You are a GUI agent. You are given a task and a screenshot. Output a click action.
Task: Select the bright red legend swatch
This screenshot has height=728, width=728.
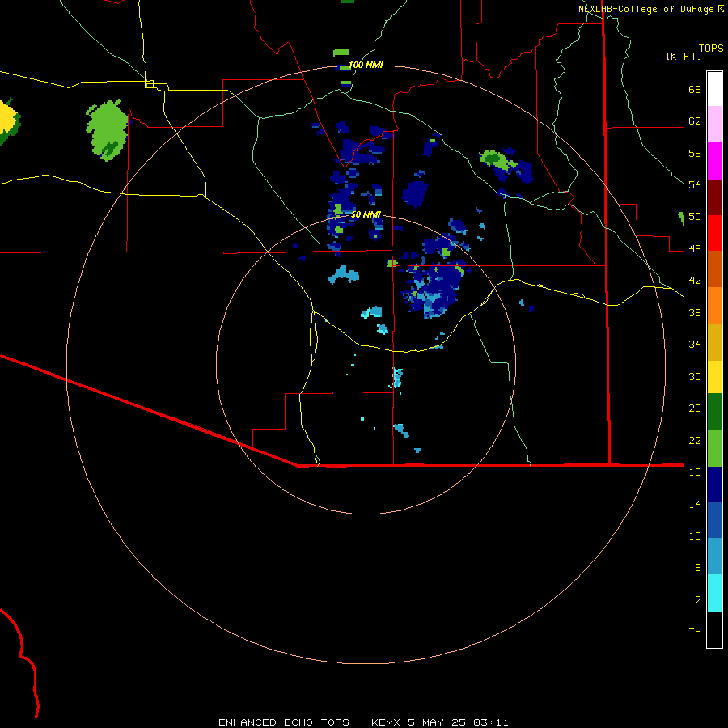714,233
